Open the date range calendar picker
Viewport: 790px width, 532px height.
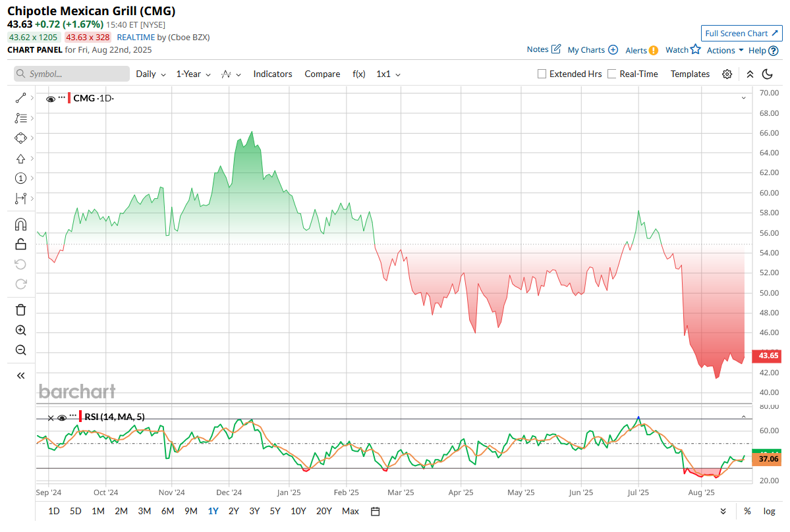376,512
